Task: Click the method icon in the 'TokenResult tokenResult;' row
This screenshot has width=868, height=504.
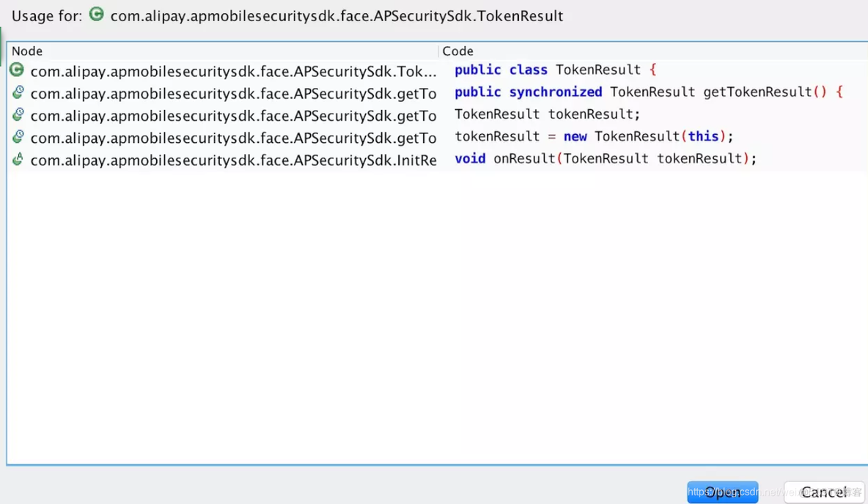Action: pos(18,114)
